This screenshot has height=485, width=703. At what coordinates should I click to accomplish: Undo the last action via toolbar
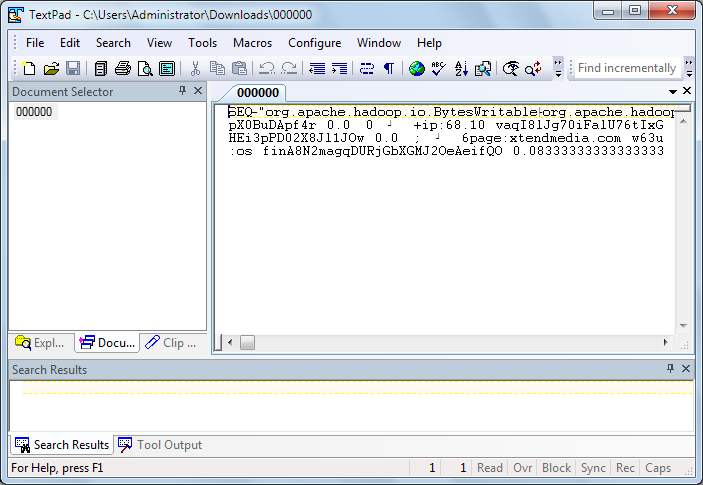pos(267,68)
